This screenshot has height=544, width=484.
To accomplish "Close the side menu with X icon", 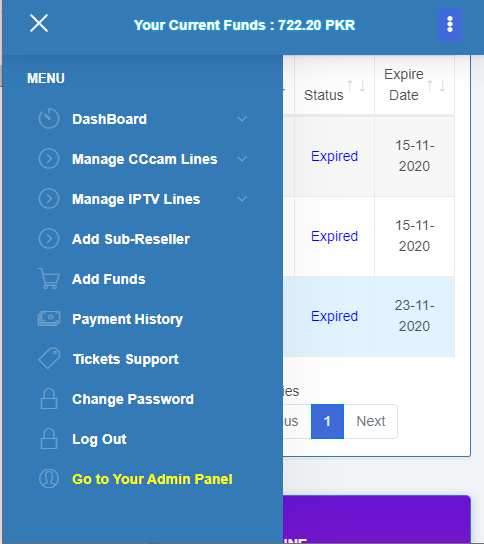I will tap(39, 23).
